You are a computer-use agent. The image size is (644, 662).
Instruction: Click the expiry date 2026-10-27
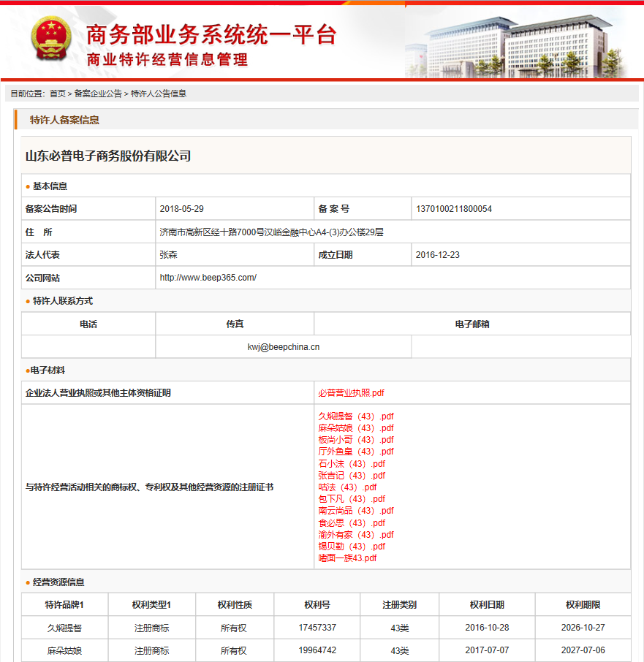(583, 628)
